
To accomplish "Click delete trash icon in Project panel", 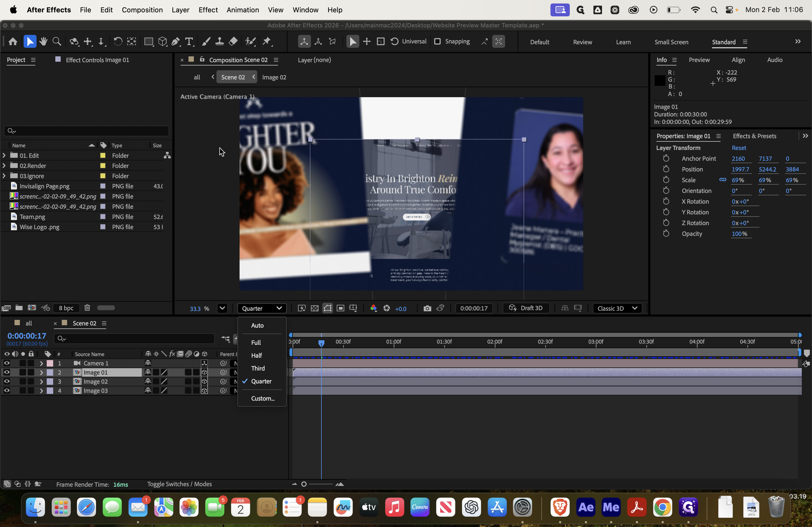I will click(87, 308).
